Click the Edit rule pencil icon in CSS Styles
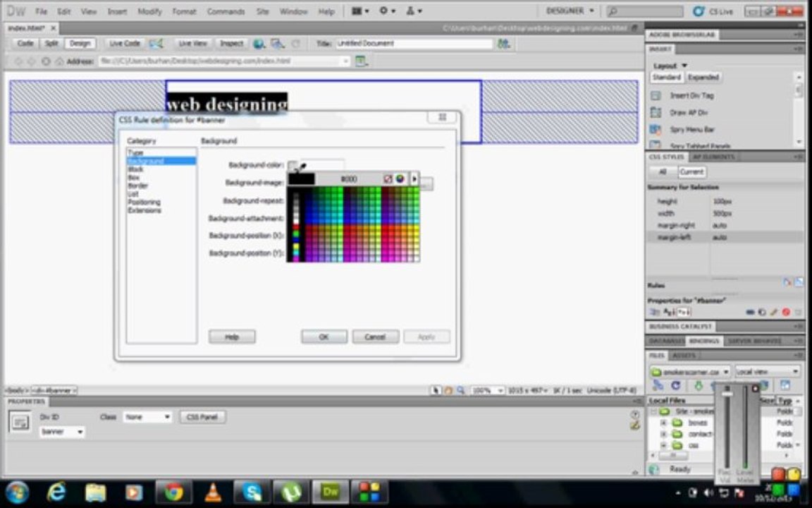This screenshot has height=508, width=812. [774, 312]
